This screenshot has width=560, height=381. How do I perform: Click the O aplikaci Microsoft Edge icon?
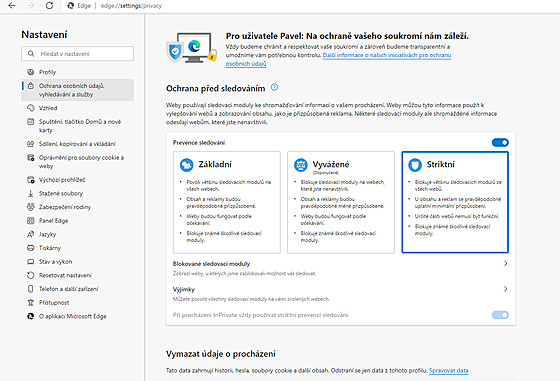(x=31, y=316)
